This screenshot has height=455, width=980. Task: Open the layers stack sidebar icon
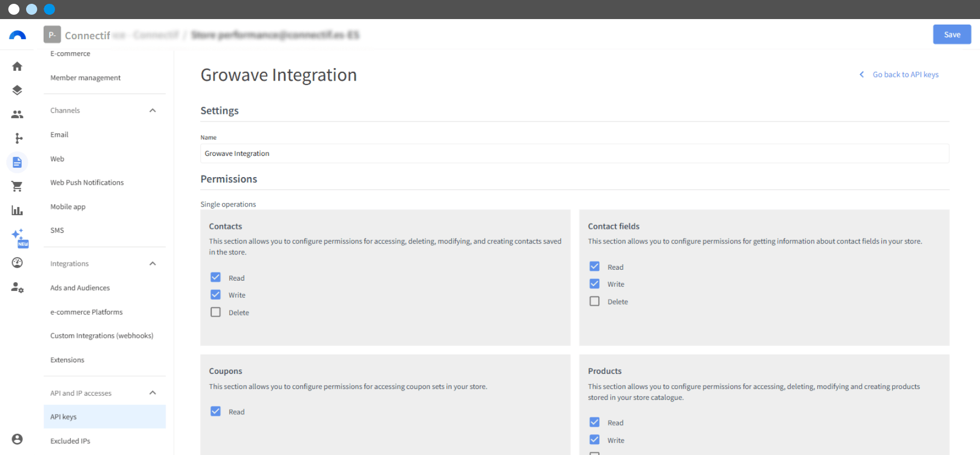click(x=17, y=90)
